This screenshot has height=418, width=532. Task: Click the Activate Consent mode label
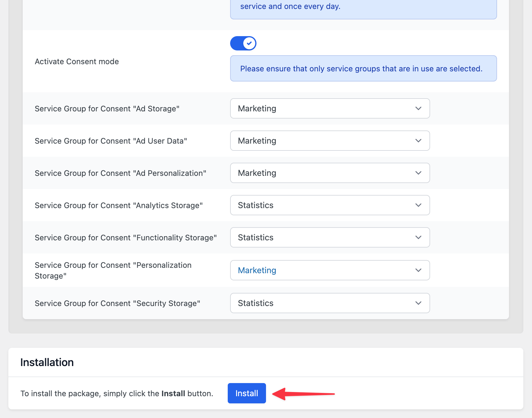(x=77, y=62)
